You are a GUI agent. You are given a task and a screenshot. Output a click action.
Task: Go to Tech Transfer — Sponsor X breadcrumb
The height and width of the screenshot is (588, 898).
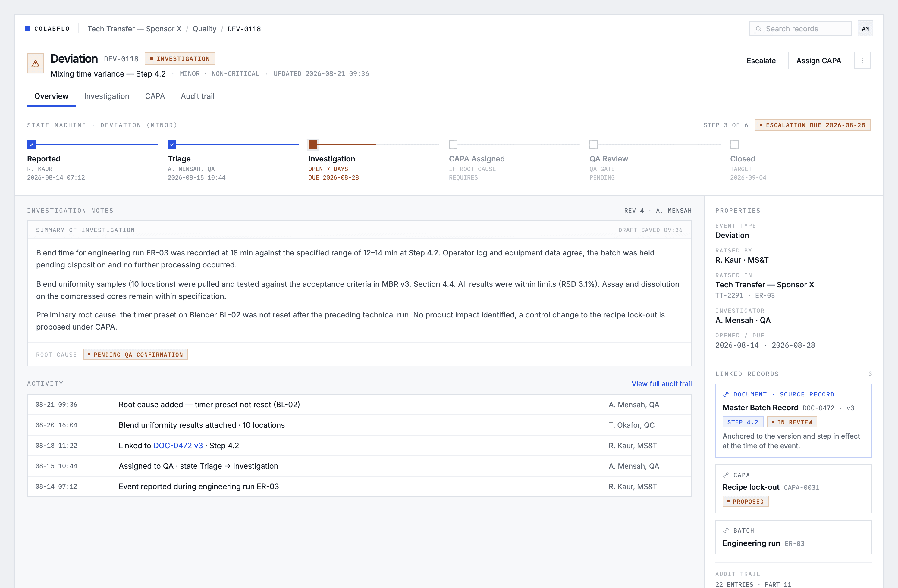click(x=134, y=29)
